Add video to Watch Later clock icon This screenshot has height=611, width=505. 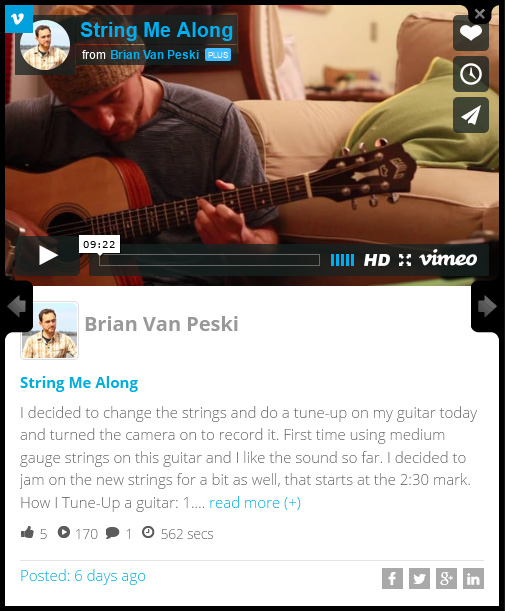pos(471,74)
